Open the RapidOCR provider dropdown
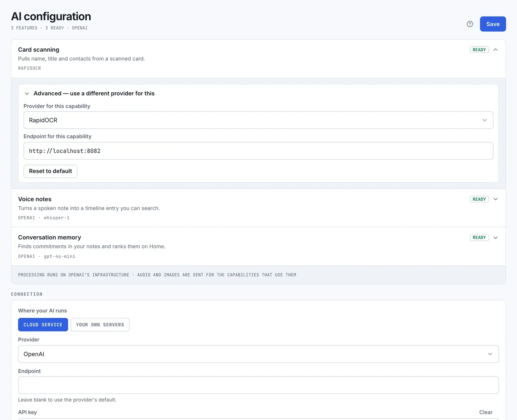The height and width of the screenshot is (420, 517). (258, 120)
